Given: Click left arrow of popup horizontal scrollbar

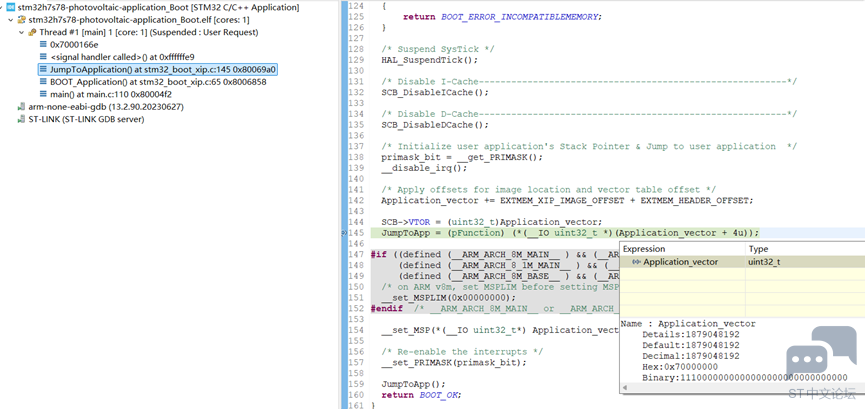Looking at the screenshot, I should pyautogui.click(x=625, y=388).
